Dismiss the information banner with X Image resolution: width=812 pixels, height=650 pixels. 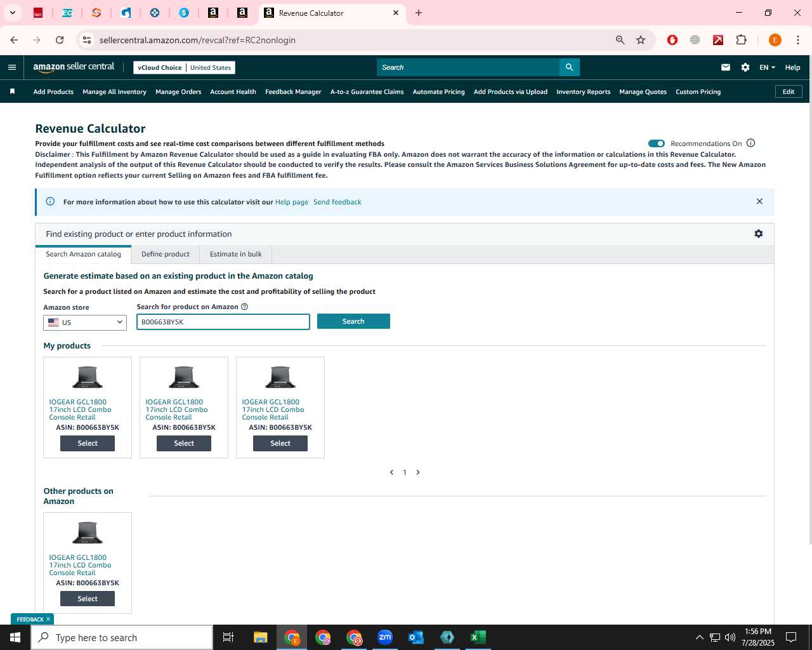point(759,201)
